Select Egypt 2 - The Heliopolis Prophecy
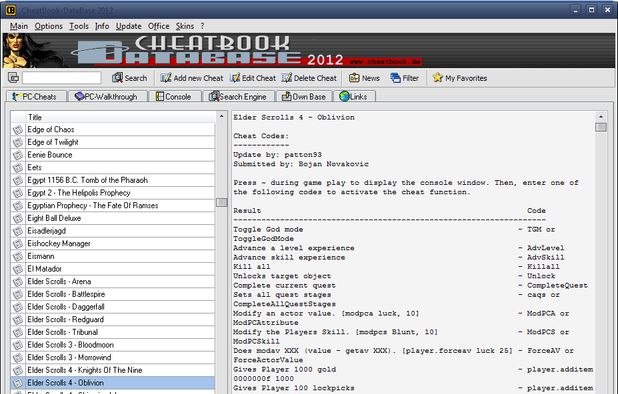618x394 pixels. (x=113, y=193)
